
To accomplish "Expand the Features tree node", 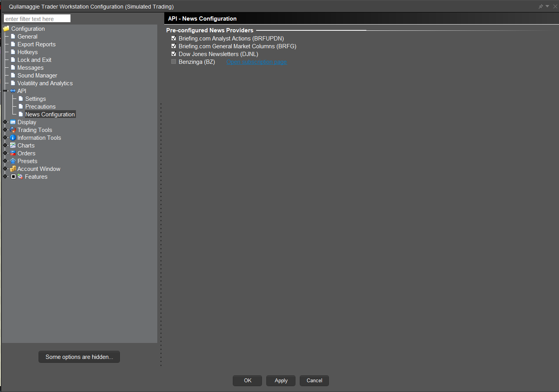I will (5, 177).
